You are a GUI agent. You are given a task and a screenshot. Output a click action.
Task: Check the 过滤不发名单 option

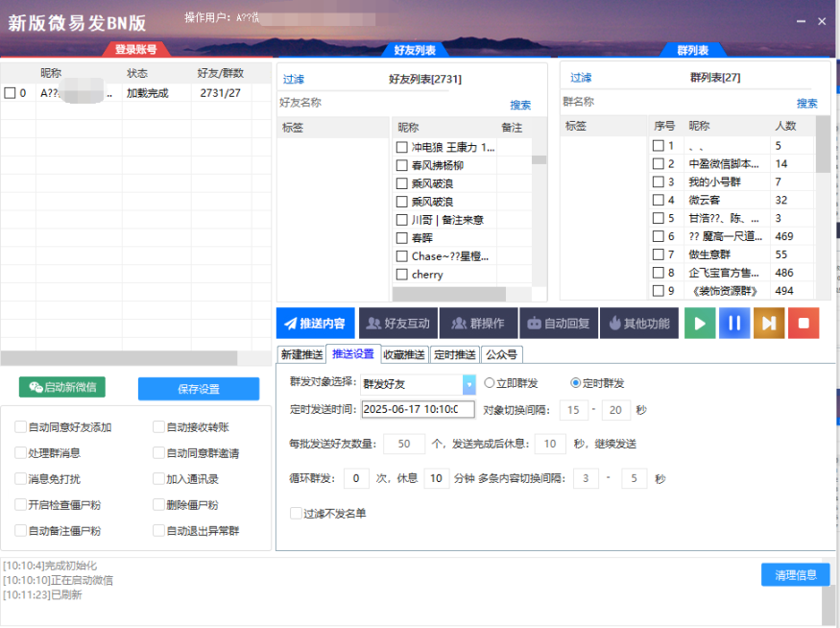(x=297, y=514)
